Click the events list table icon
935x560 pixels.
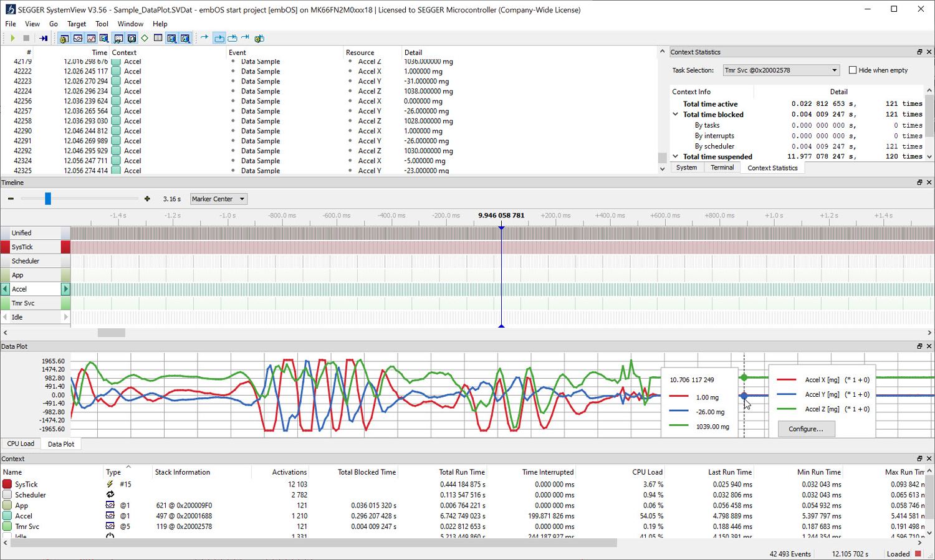coord(158,38)
